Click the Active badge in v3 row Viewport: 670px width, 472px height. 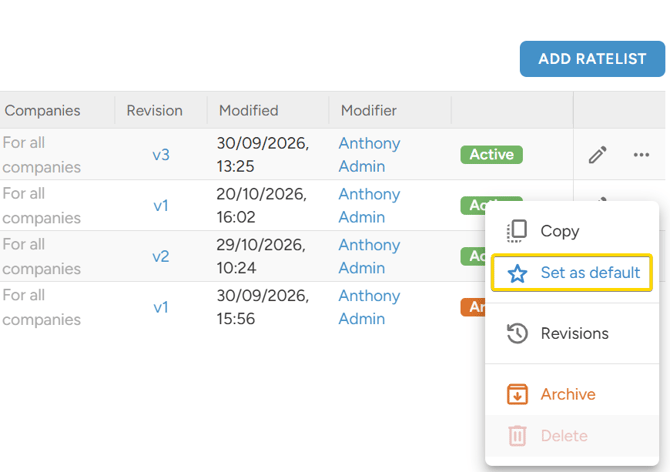point(491,155)
